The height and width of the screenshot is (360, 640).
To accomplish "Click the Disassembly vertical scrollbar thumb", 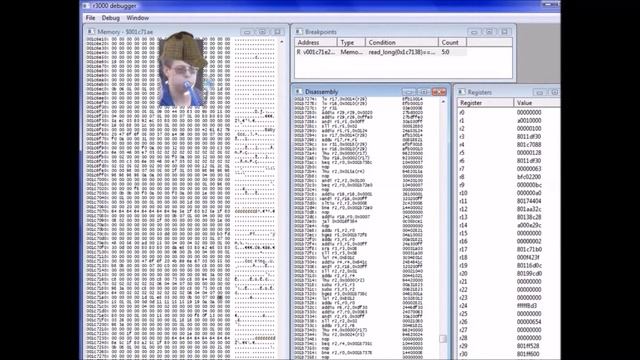I will coord(443,339).
